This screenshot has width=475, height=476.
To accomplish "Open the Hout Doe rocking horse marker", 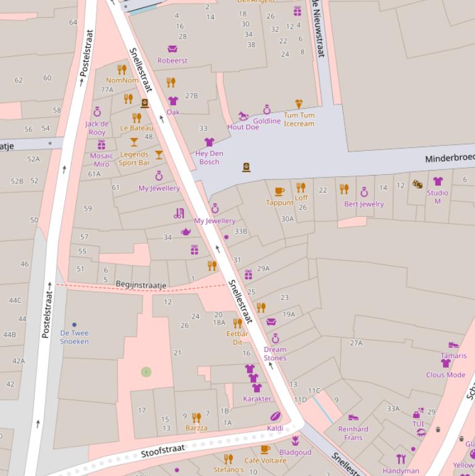I will [243, 116].
